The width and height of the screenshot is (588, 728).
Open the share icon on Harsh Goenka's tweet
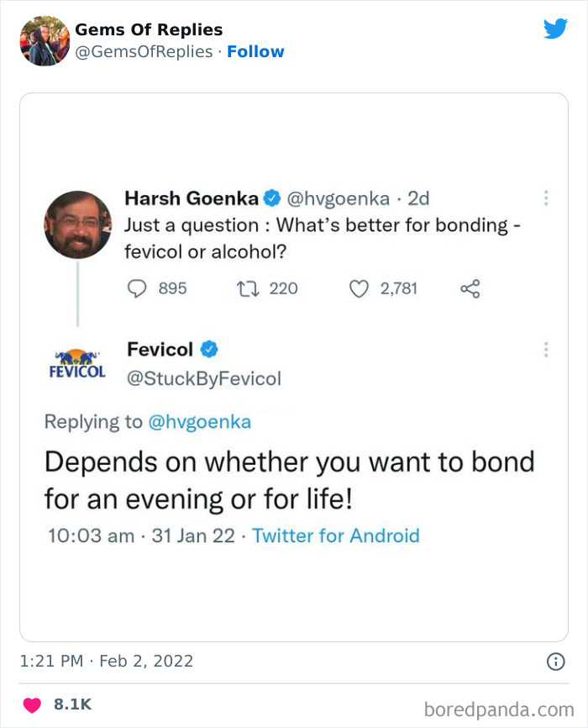[x=470, y=288]
